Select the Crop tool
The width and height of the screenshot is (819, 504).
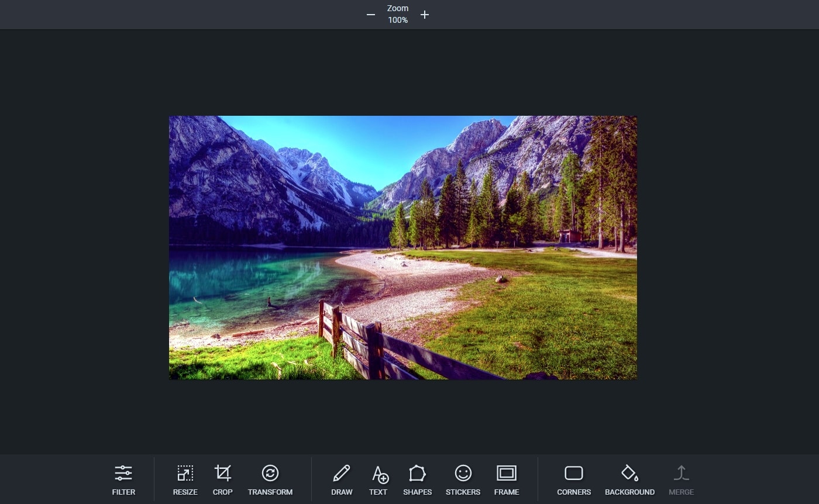pos(222,480)
